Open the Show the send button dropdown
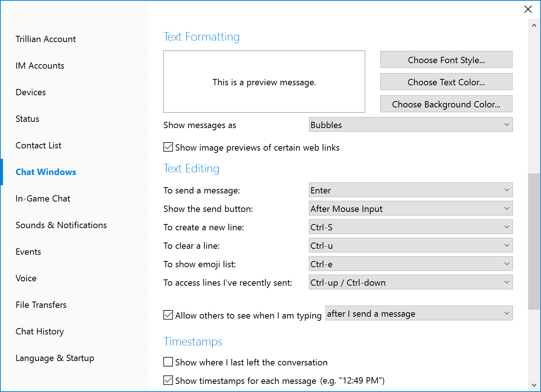This screenshot has width=541, height=392. (411, 209)
